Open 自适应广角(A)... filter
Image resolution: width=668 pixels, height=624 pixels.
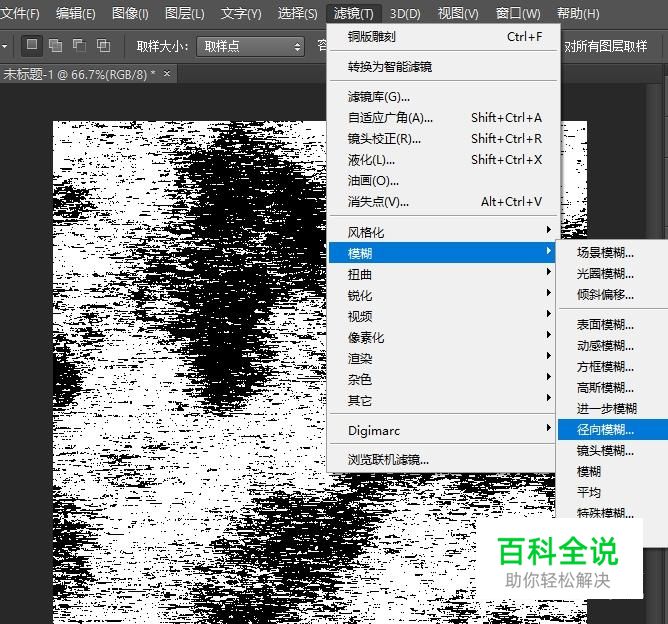[442, 118]
